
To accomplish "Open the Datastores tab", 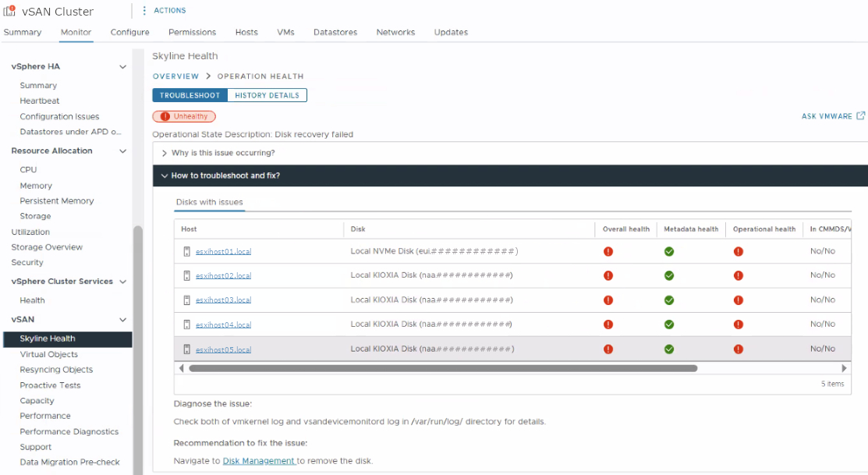I will click(x=335, y=32).
